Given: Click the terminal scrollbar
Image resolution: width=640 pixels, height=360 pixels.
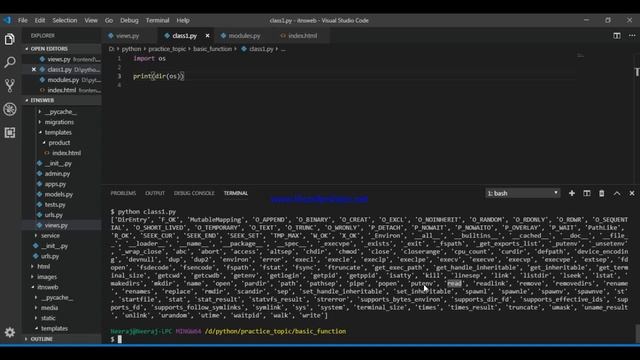Looking at the screenshot, I should point(637,333).
